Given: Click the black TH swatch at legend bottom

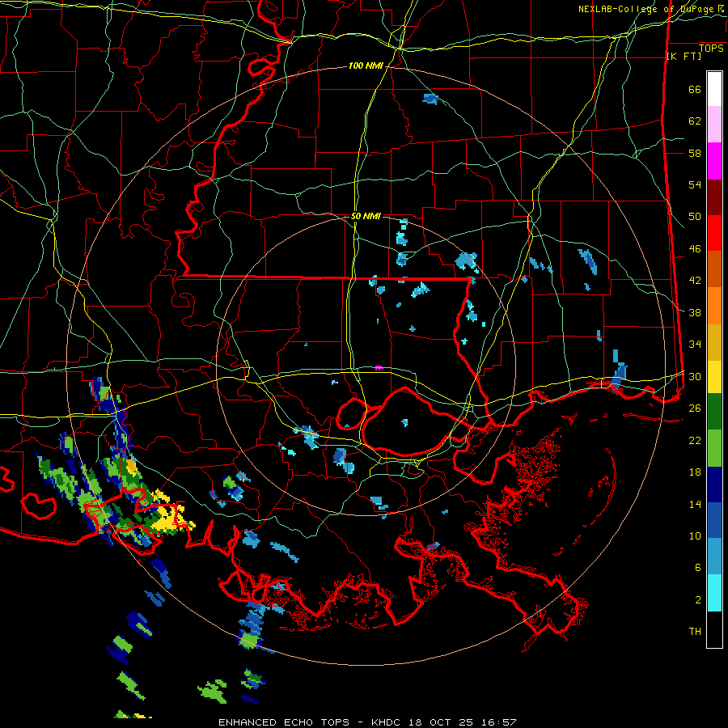Looking at the screenshot, I should pos(714,629).
